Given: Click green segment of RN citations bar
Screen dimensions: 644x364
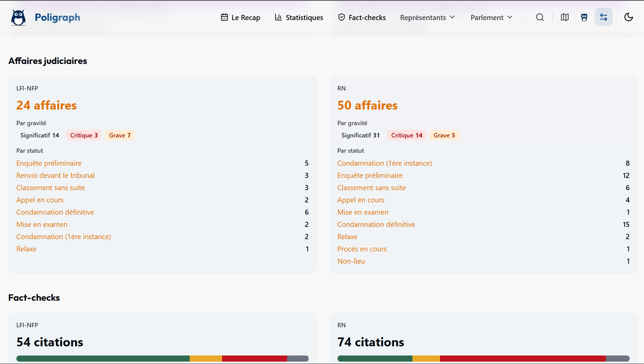Looking at the screenshot, I should 375,359.
